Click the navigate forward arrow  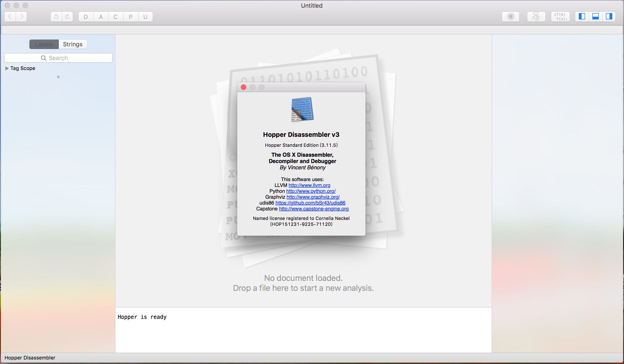tap(21, 16)
